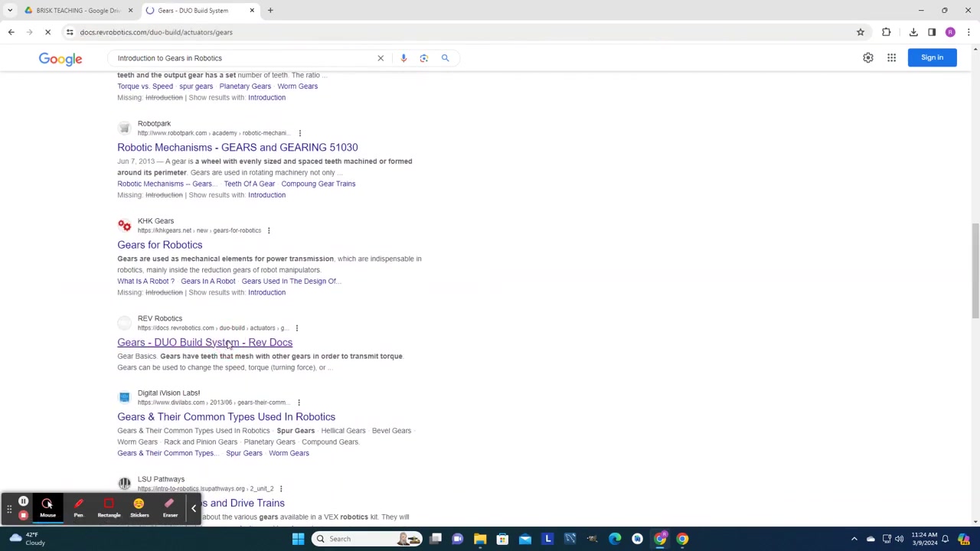This screenshot has height=551, width=980.
Task: Click the address bar URL
Action: 156,32
